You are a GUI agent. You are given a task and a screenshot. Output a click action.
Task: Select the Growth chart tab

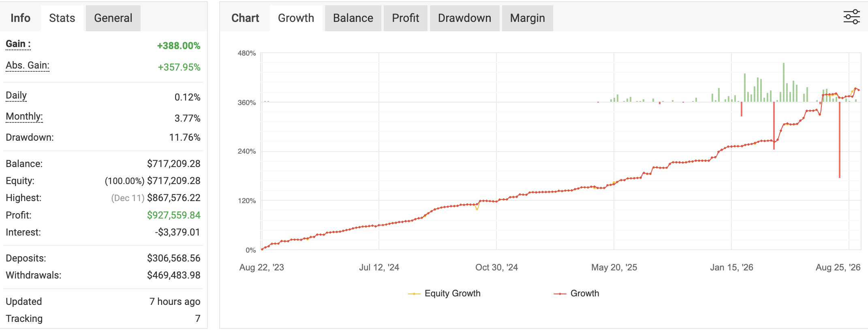point(296,18)
